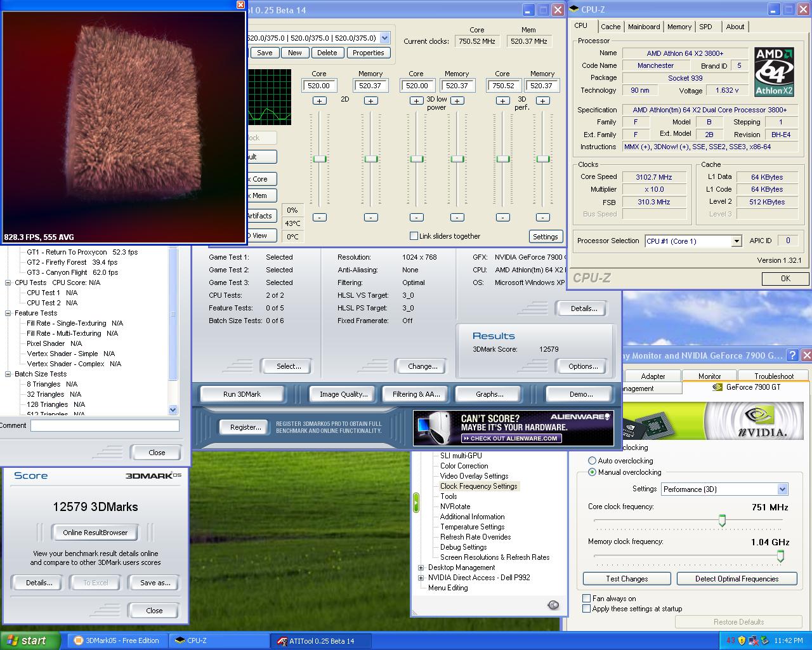Image resolution: width=812 pixels, height=650 pixels.
Task: Click the 3D perf. Core slider thumb
Action: point(503,159)
